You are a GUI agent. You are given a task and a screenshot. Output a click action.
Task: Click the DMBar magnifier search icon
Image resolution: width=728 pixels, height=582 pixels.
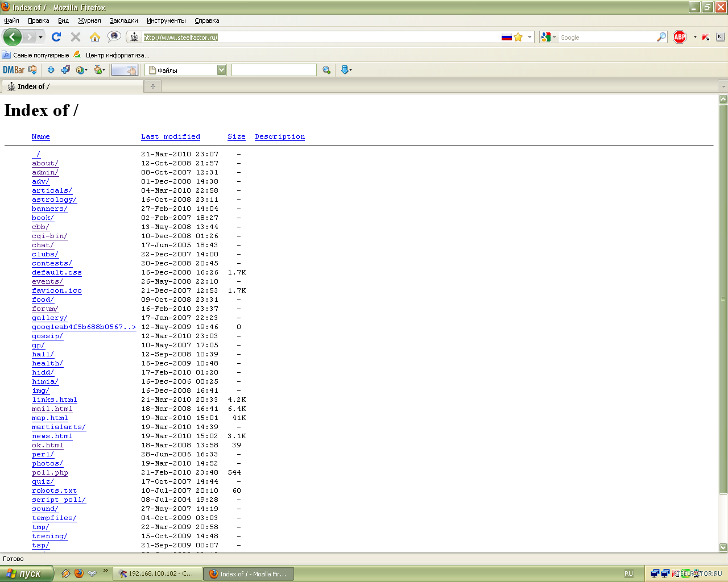pyautogui.click(x=326, y=70)
